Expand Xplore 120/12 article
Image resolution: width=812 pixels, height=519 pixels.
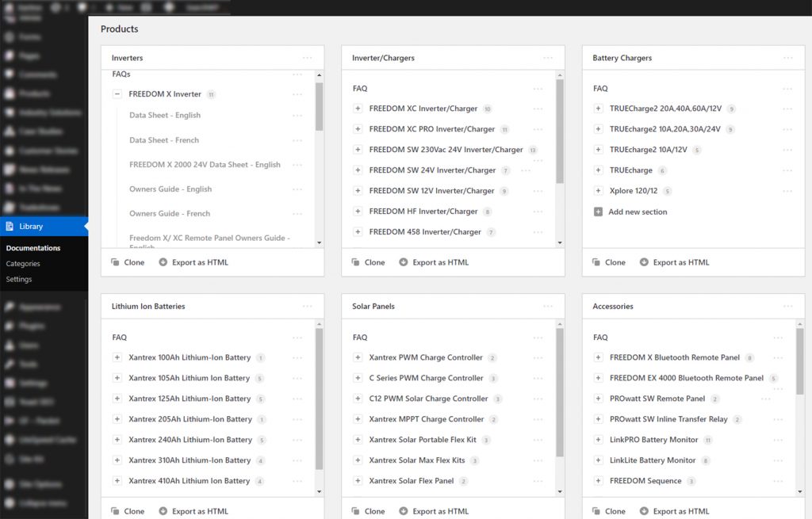coord(598,191)
